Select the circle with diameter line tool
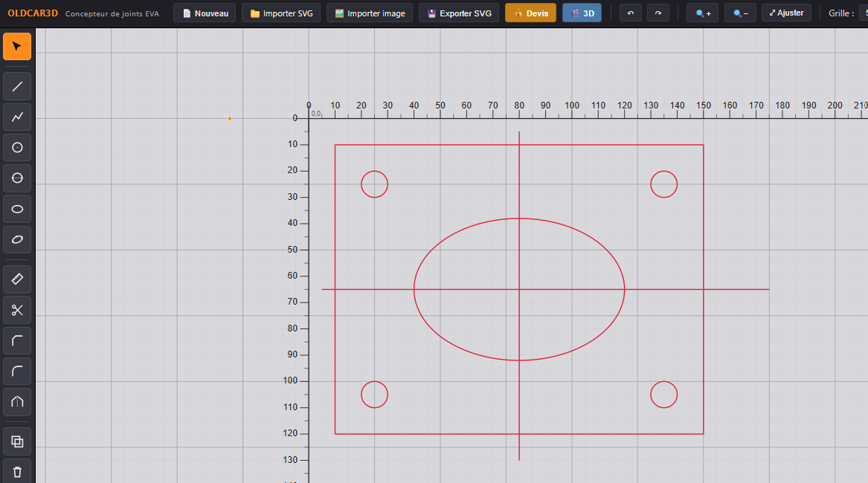The image size is (868, 483). (17, 178)
